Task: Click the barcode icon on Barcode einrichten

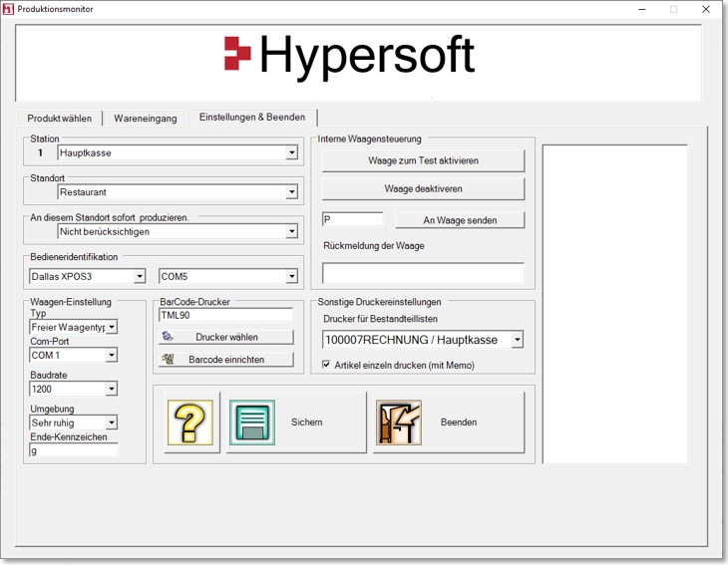Action: coord(168,359)
